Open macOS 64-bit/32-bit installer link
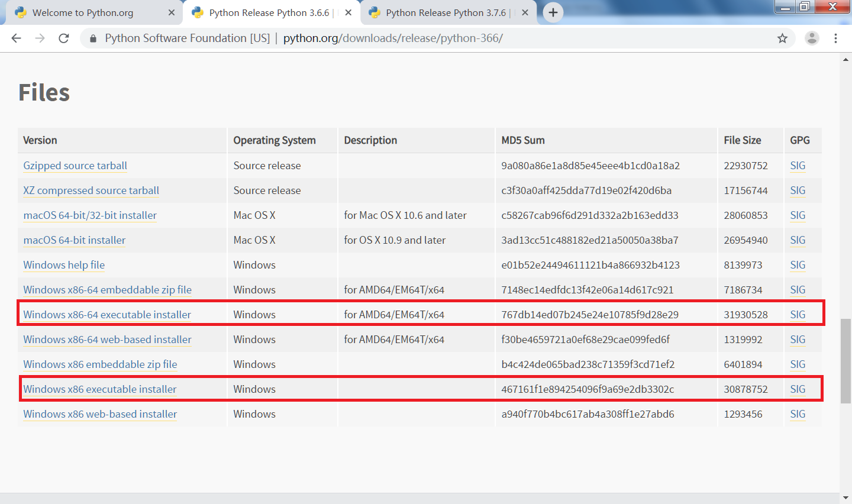852x504 pixels. click(90, 215)
